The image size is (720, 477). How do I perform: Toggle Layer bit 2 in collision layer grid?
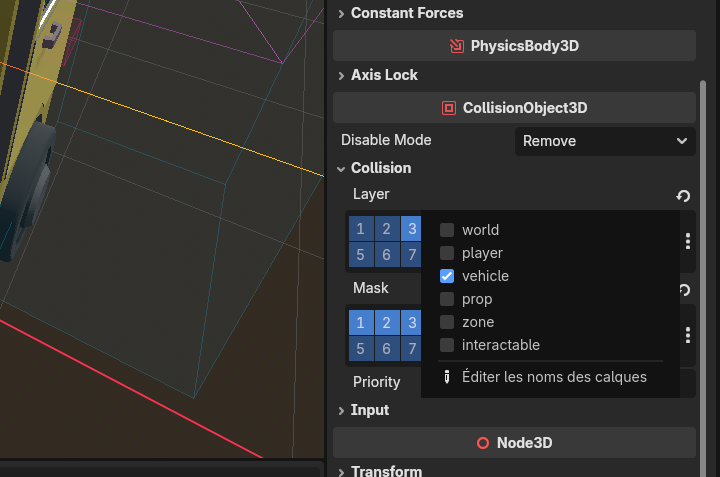[387, 229]
